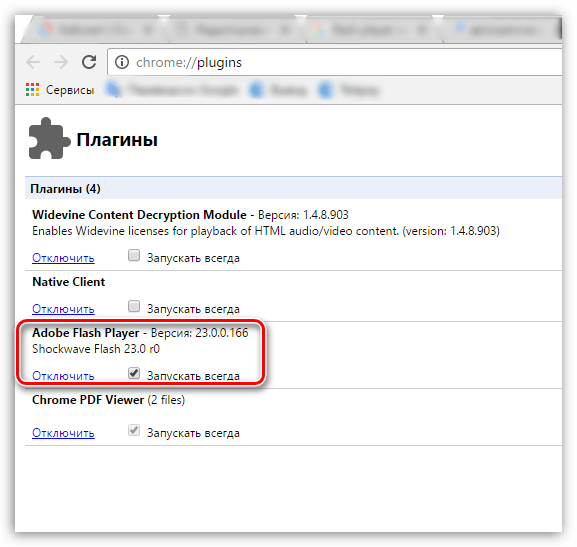This screenshot has height=547, width=577.
Task: Click the first blurred bookmark icon
Action: (x=114, y=89)
